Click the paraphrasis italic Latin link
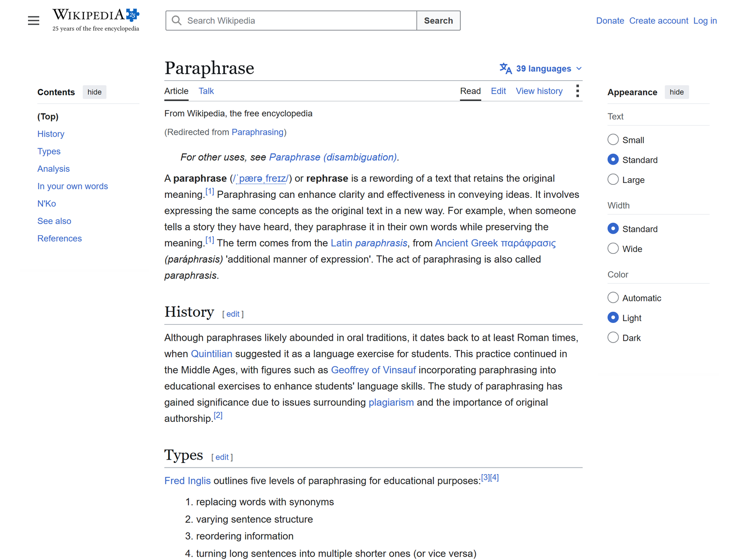 [381, 243]
